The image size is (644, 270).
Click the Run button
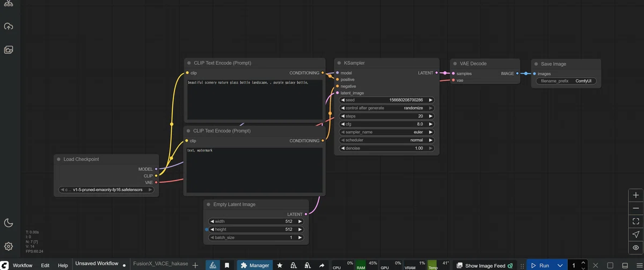coord(540,265)
